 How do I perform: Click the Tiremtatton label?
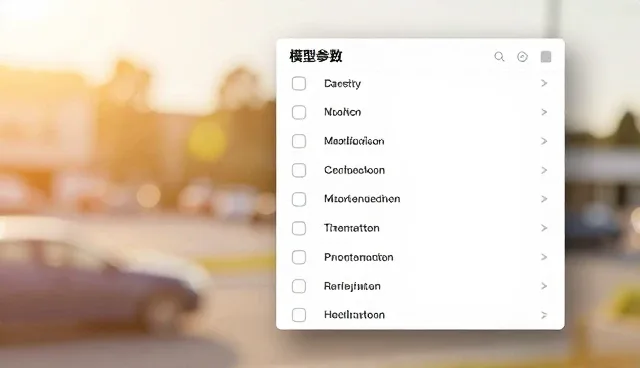(352, 228)
